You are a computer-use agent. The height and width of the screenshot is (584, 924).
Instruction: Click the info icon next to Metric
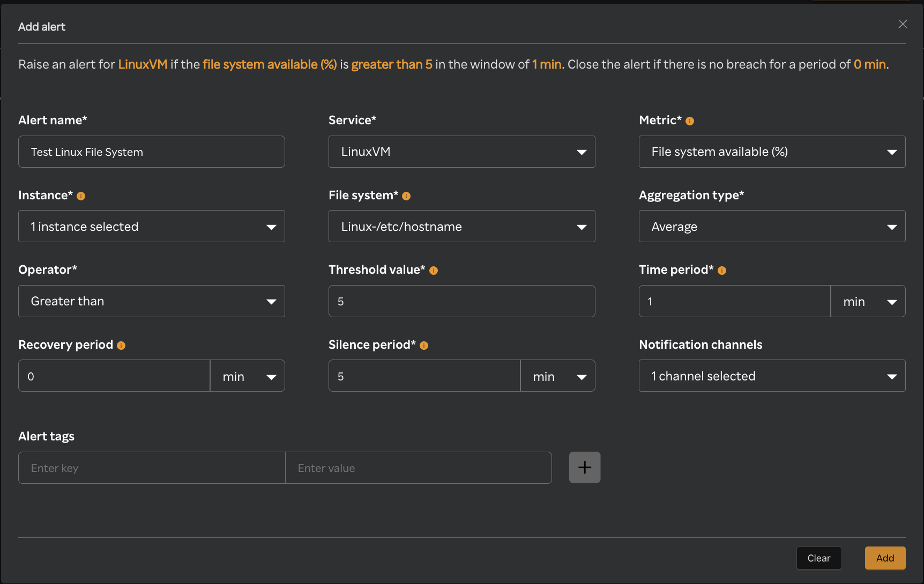(x=690, y=121)
